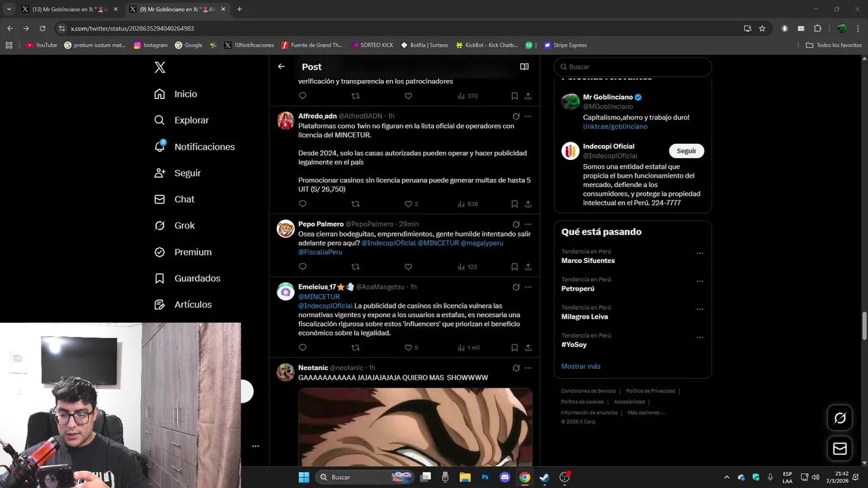Open the Marco Sifuentes trend
Image resolution: width=868 pixels, height=488 pixels.
588,261
